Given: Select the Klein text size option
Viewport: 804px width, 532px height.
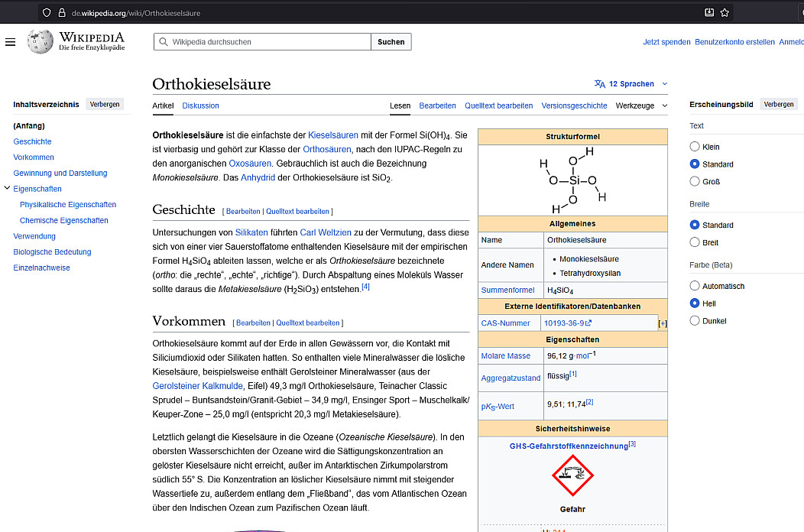Looking at the screenshot, I should [x=695, y=147].
